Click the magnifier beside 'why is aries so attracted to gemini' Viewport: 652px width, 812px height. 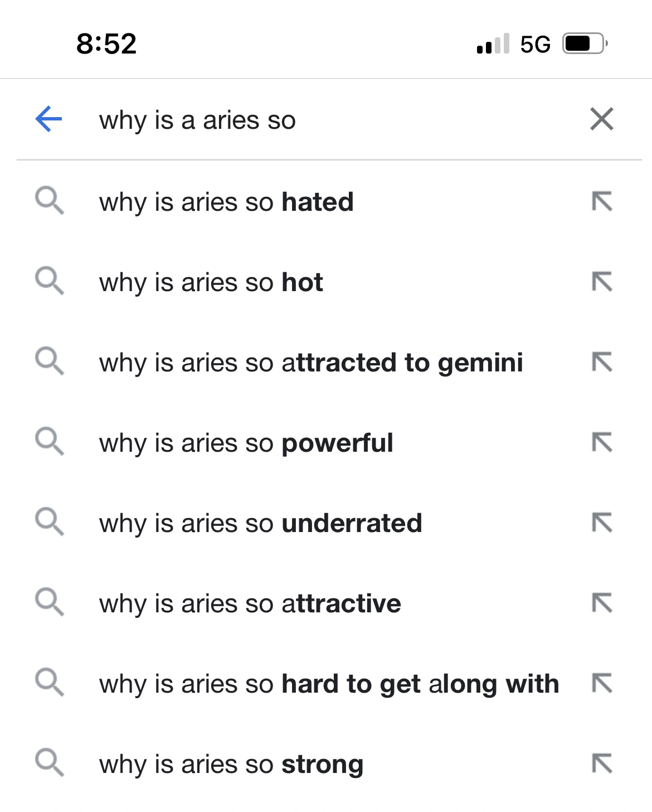[x=49, y=362]
